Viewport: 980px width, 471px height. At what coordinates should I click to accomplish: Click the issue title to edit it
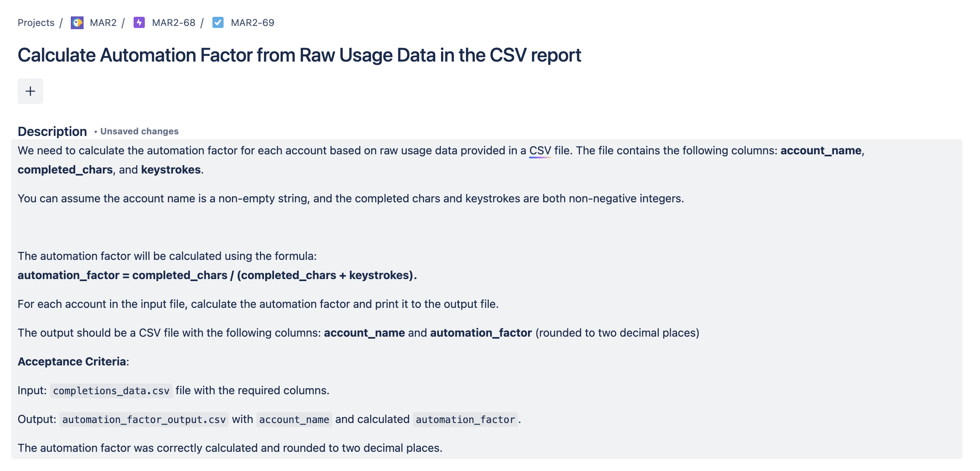(299, 55)
